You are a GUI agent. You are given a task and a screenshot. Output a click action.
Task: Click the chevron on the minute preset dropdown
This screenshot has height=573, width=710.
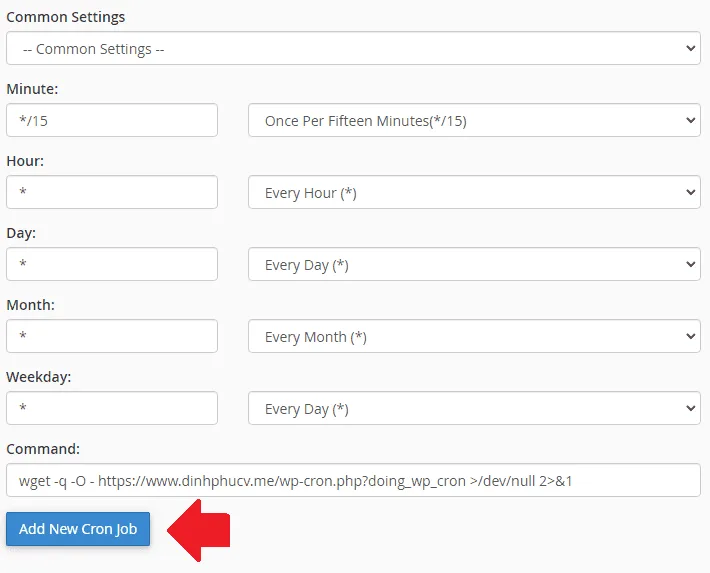(x=690, y=121)
